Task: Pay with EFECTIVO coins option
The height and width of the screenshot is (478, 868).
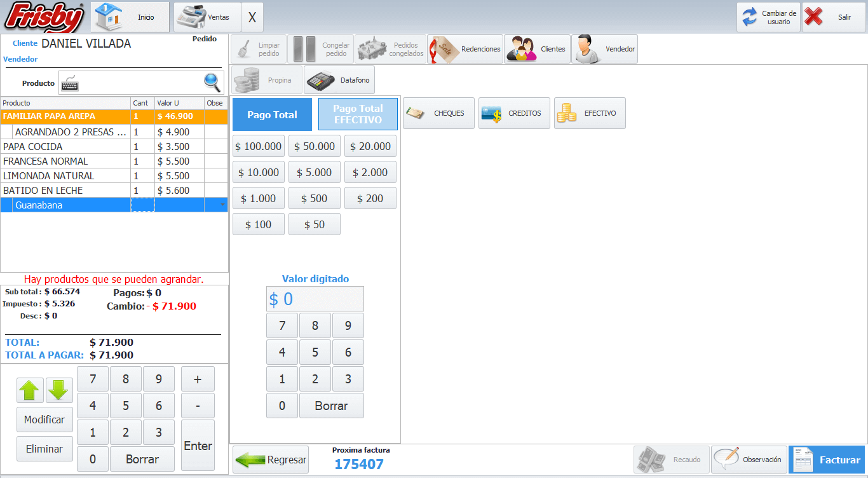Action: [590, 113]
